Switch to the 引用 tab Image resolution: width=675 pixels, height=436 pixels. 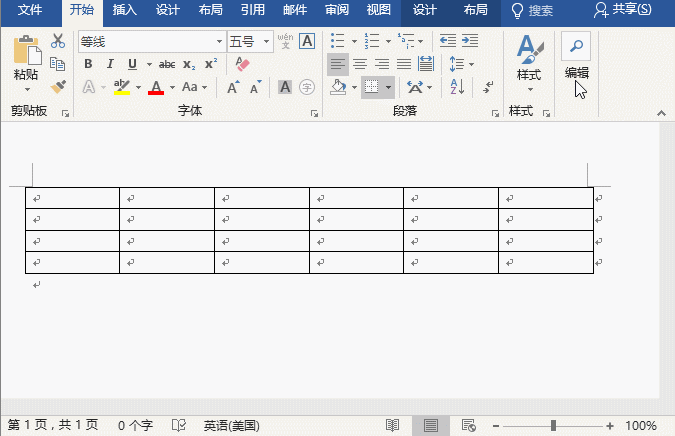tap(253, 10)
